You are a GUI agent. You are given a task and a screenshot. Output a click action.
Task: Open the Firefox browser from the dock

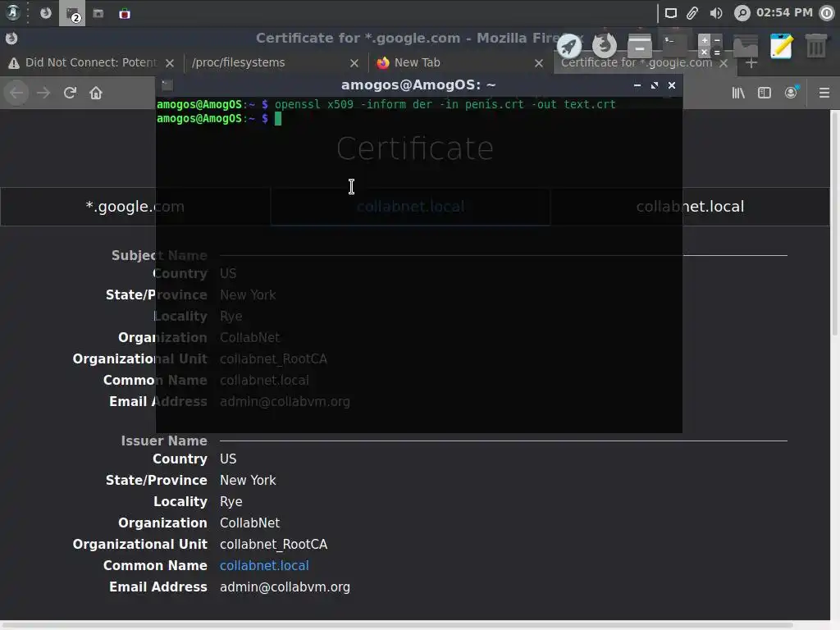605,46
